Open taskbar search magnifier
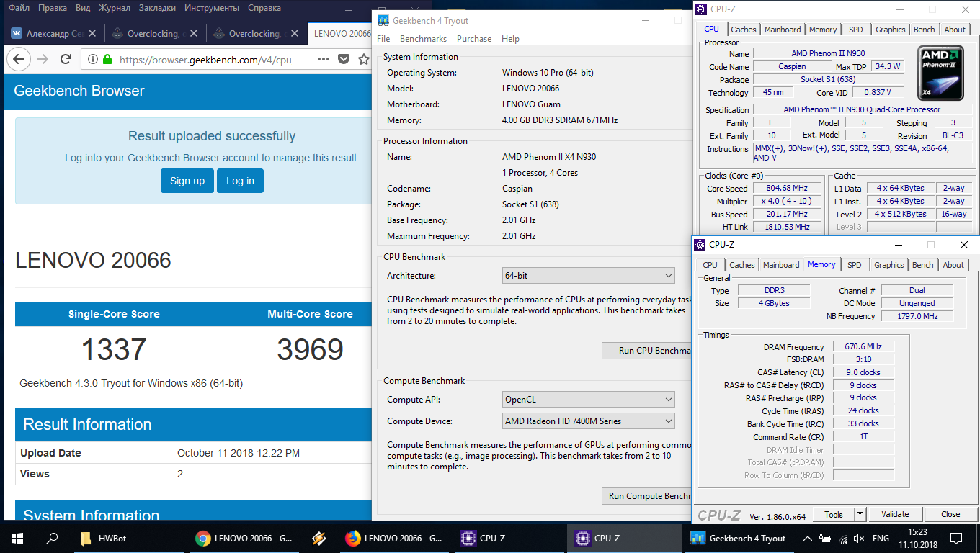 (52, 539)
